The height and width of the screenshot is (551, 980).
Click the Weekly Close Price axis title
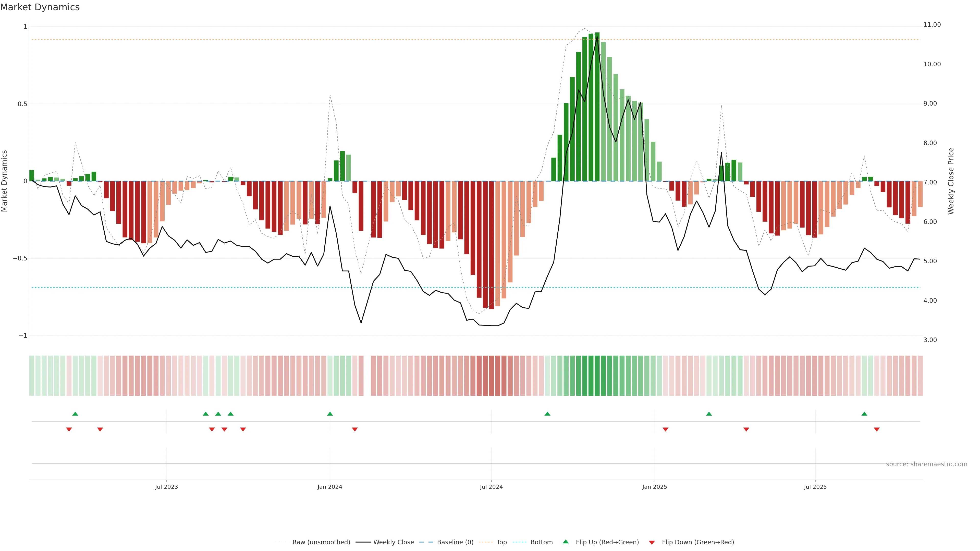(x=951, y=181)
